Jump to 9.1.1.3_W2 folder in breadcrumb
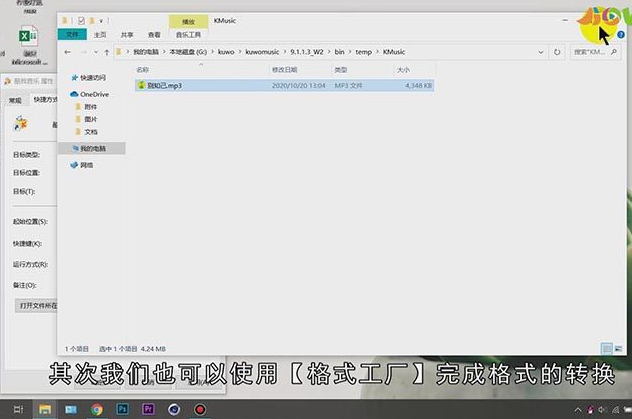The width and height of the screenshot is (632, 419). (307, 52)
